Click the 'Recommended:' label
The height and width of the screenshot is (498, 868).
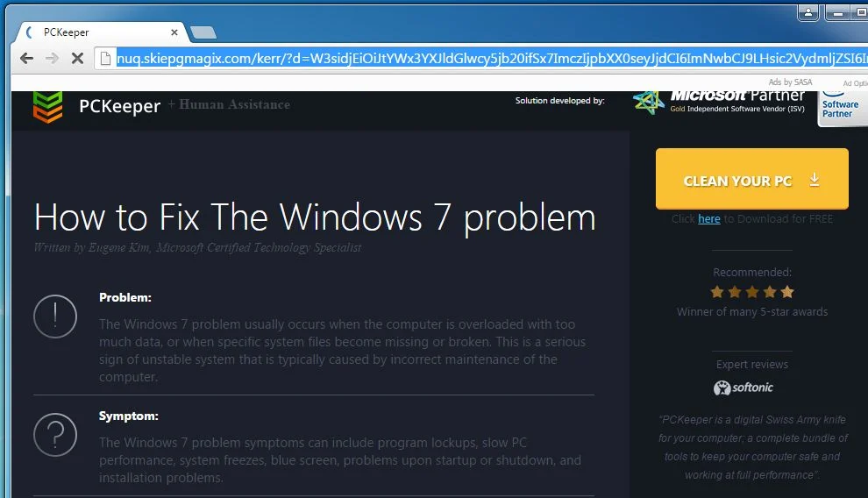pos(751,273)
